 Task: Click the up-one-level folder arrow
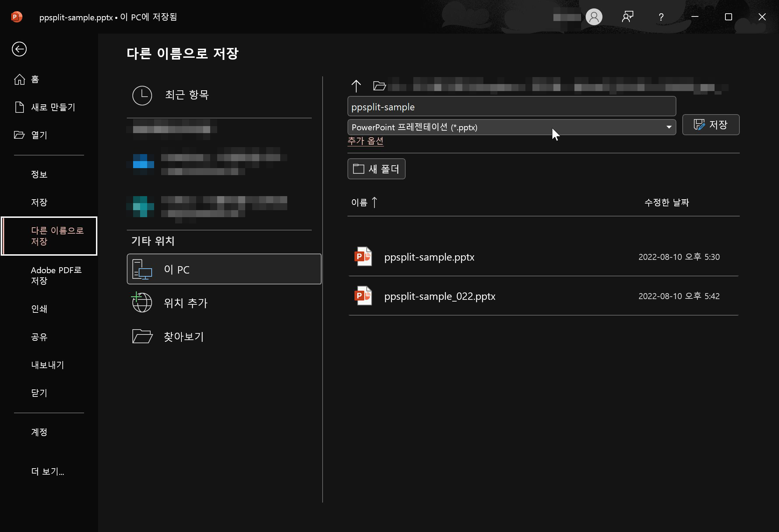[356, 86]
